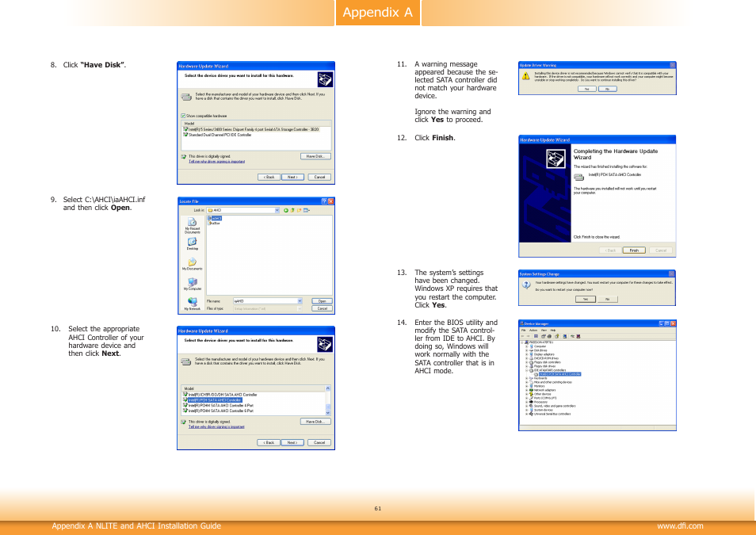This screenshot has height=535, width=756.
Task: Open My Computer in the places bar
Action: tap(193, 284)
